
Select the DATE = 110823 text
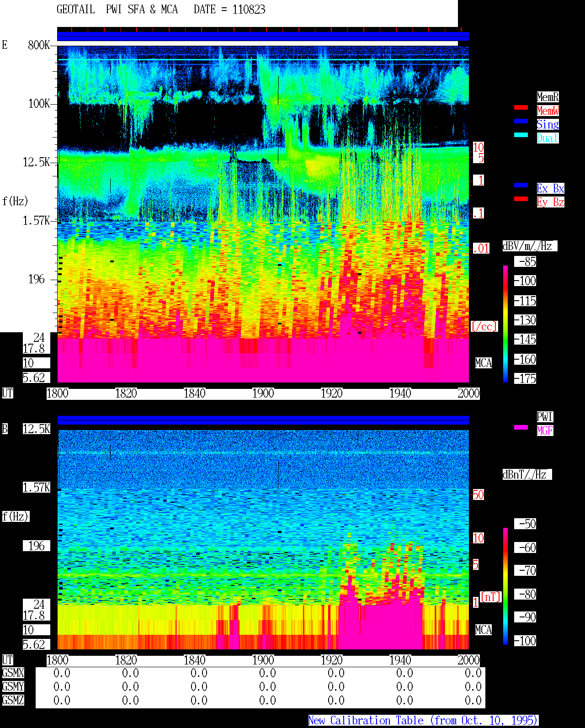(x=229, y=10)
